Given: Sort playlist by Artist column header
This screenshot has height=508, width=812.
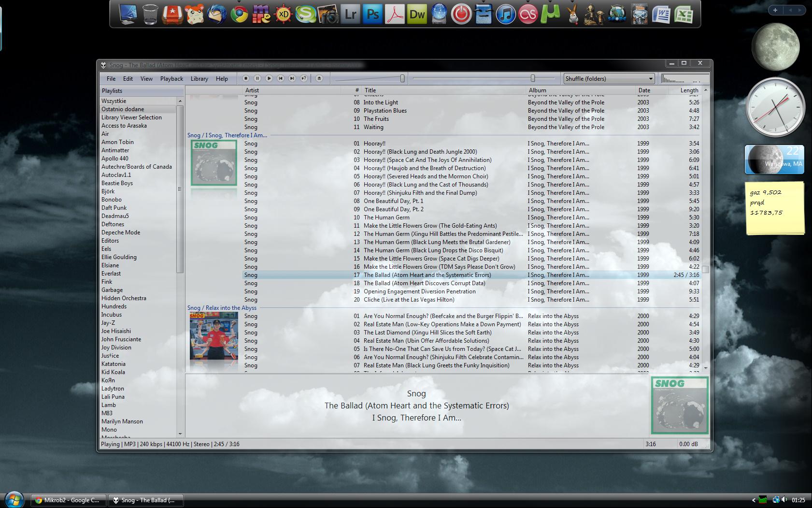Looking at the screenshot, I should [x=291, y=90].
